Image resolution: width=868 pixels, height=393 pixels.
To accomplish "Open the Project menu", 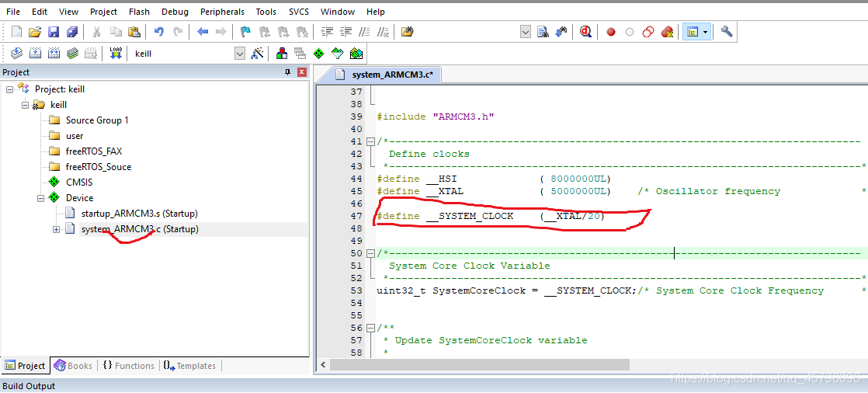I will pyautogui.click(x=103, y=11).
